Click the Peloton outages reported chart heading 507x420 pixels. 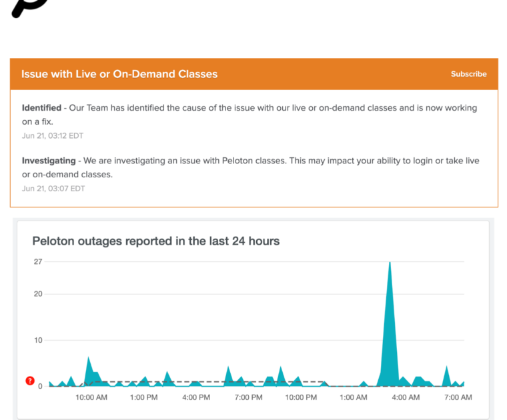156,241
